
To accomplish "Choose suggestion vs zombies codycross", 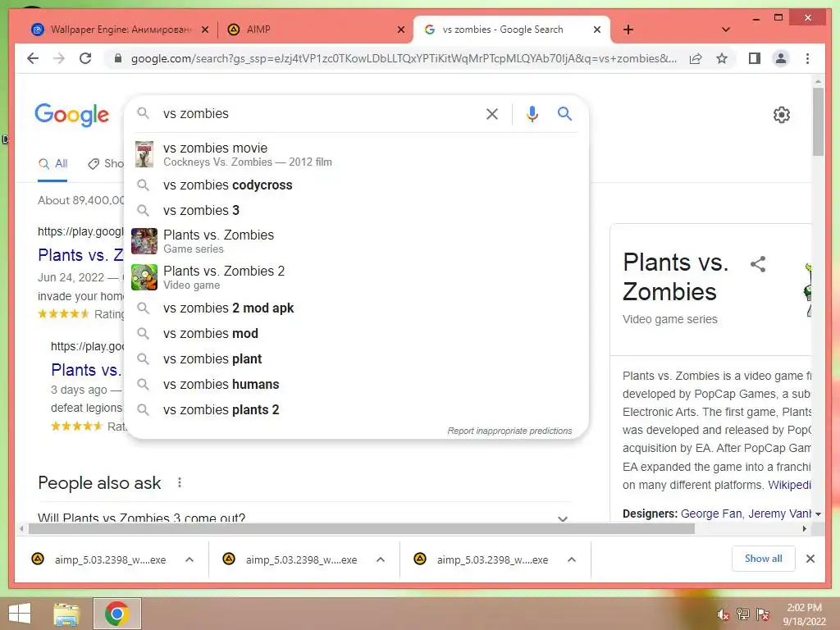I will pos(356,185).
